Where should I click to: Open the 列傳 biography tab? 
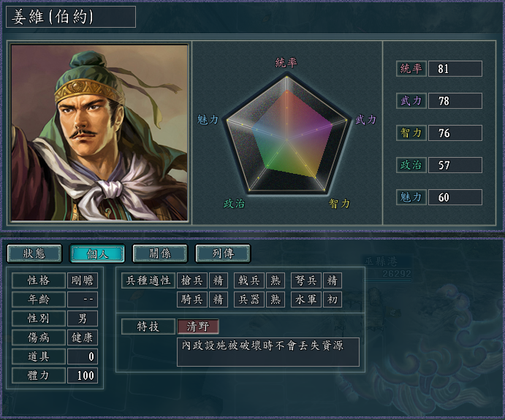[223, 253]
